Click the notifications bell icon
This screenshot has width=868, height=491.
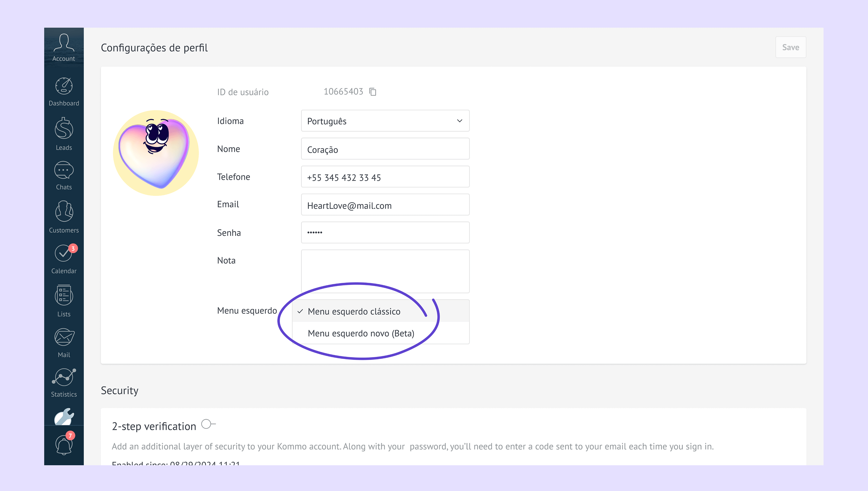[x=64, y=445]
